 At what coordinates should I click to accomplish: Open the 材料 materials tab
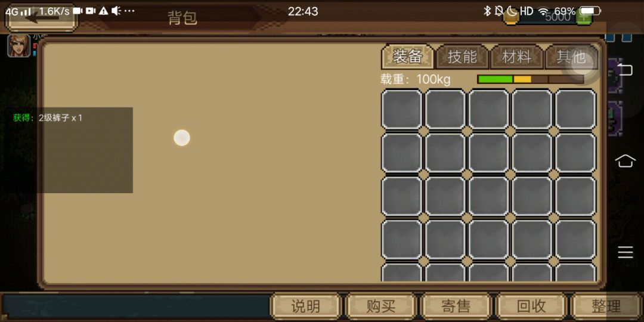(516, 57)
